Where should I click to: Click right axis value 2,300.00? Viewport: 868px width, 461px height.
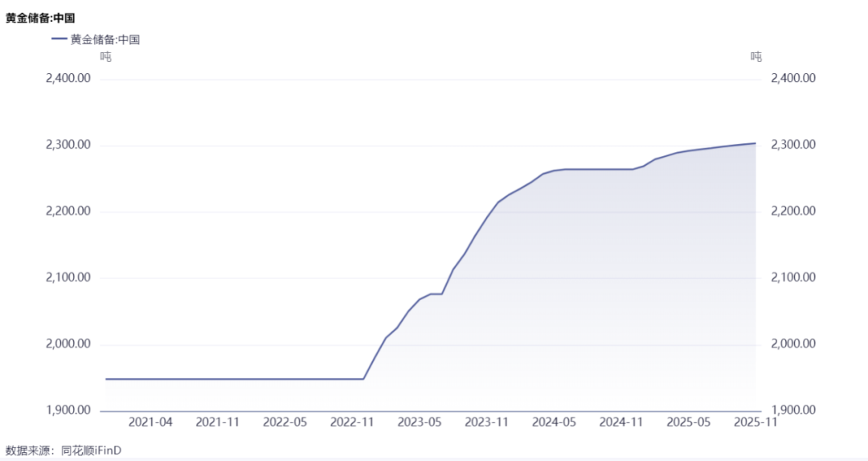click(793, 145)
